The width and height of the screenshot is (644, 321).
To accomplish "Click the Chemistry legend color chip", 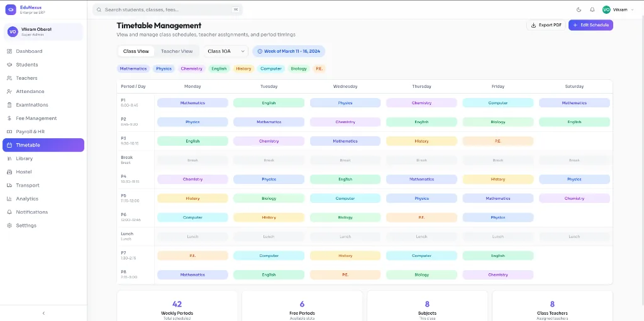I will tap(192, 68).
